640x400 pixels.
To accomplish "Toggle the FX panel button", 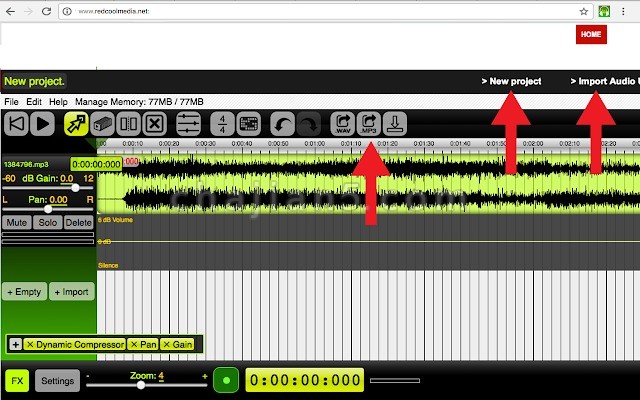I will [17, 381].
